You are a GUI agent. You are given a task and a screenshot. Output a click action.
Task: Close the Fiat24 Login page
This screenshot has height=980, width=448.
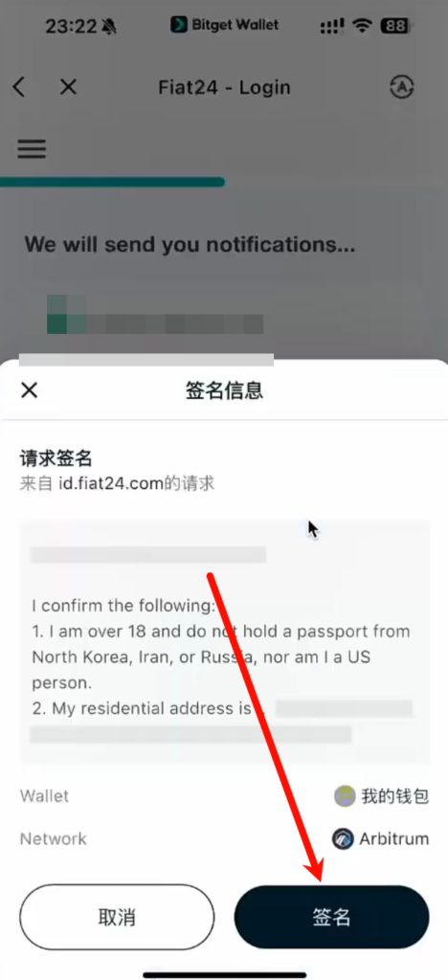(67, 87)
